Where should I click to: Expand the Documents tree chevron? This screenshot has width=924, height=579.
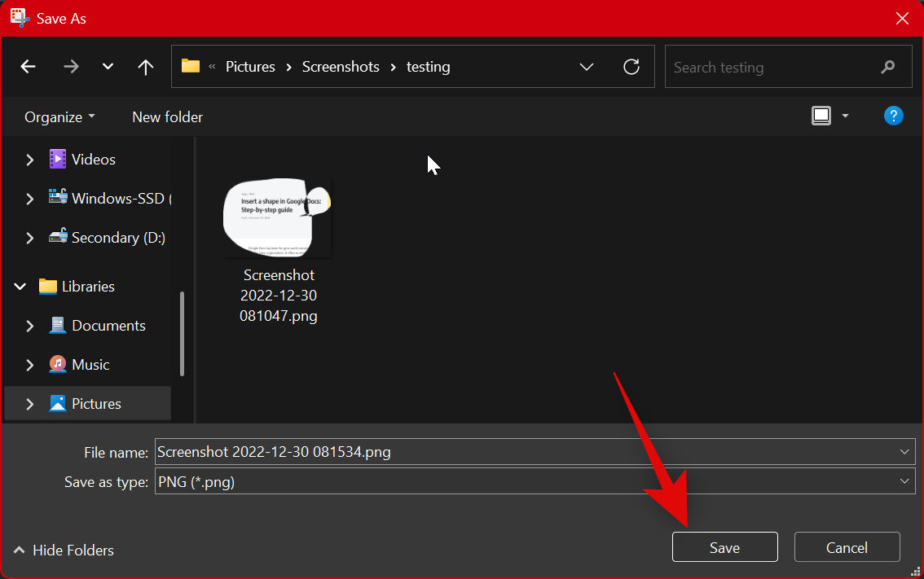(x=29, y=325)
